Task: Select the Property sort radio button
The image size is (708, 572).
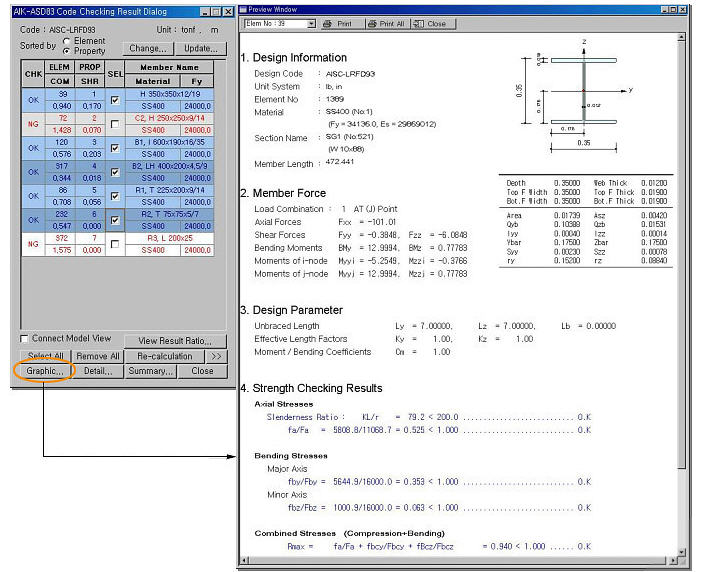Action: [x=67, y=51]
